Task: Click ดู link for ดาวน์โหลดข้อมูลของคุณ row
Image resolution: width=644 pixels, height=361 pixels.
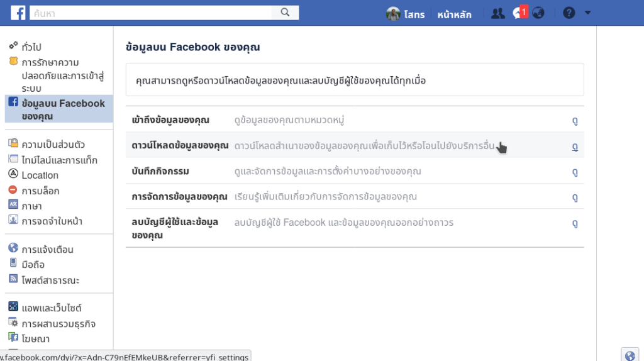Action: click(x=575, y=147)
